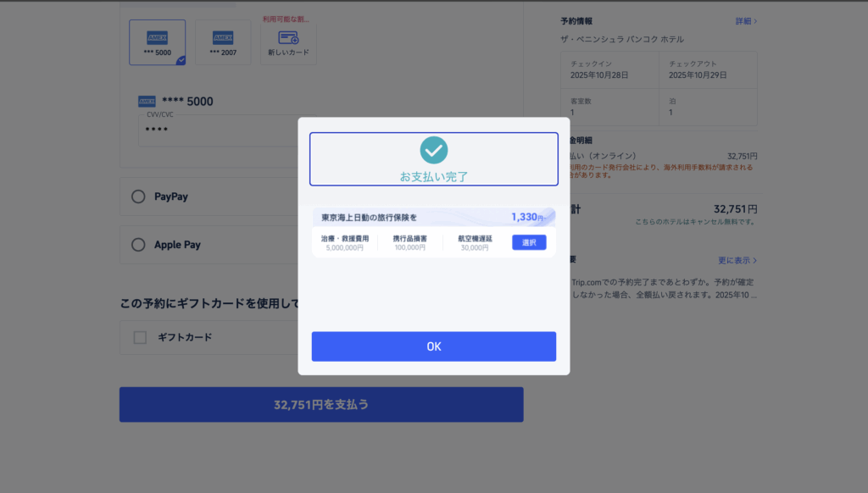This screenshot has width=868, height=493.
Task: Choose the AMEX card ending in 2007
Action: pos(223,42)
